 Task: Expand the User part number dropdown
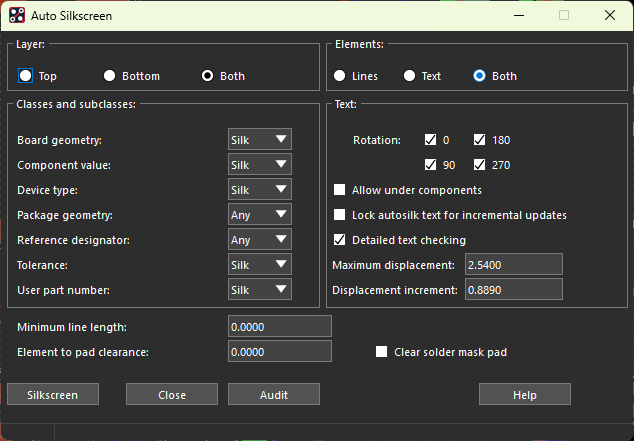click(260, 290)
